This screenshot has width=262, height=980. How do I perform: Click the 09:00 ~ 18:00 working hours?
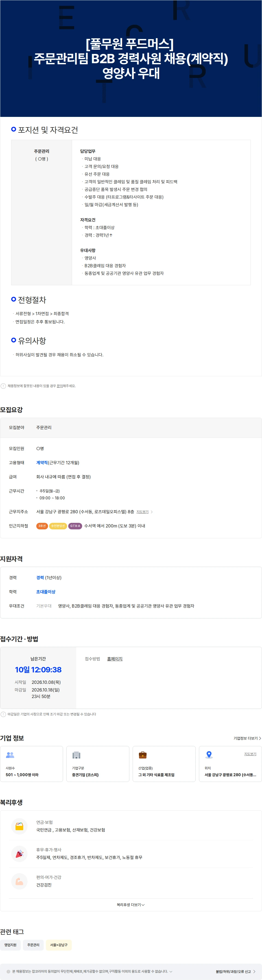pos(52,497)
